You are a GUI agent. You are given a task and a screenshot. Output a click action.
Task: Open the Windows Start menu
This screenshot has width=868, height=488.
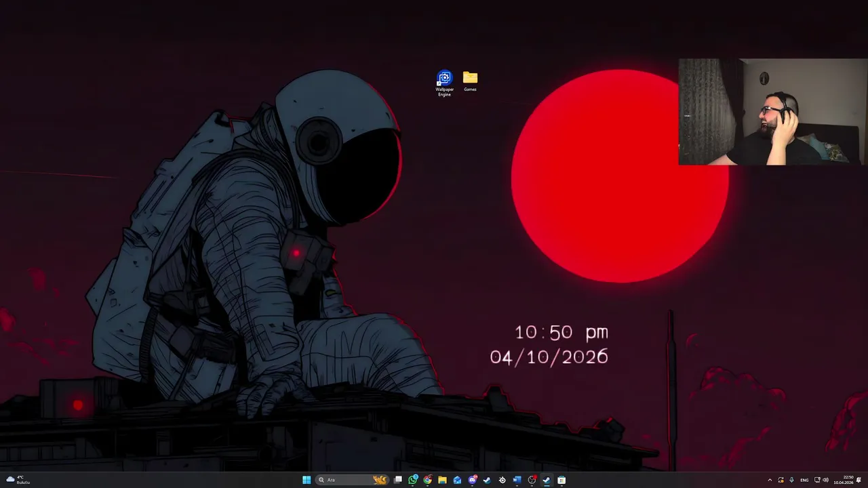307,480
